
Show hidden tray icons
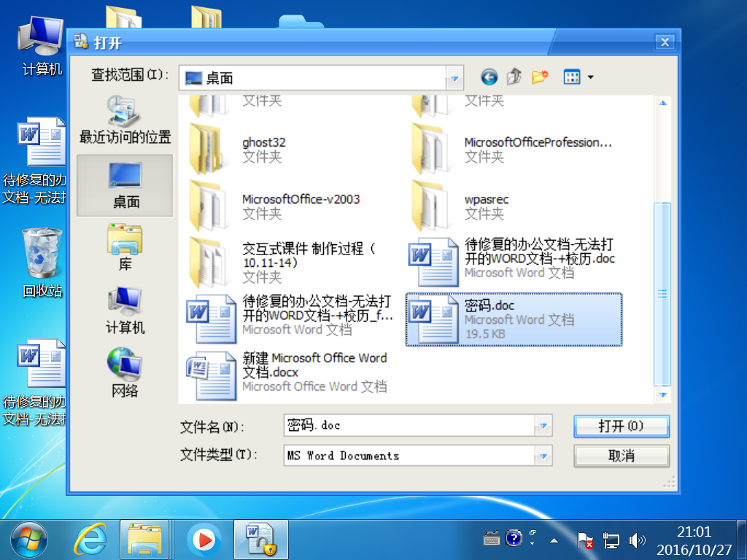[x=554, y=540]
